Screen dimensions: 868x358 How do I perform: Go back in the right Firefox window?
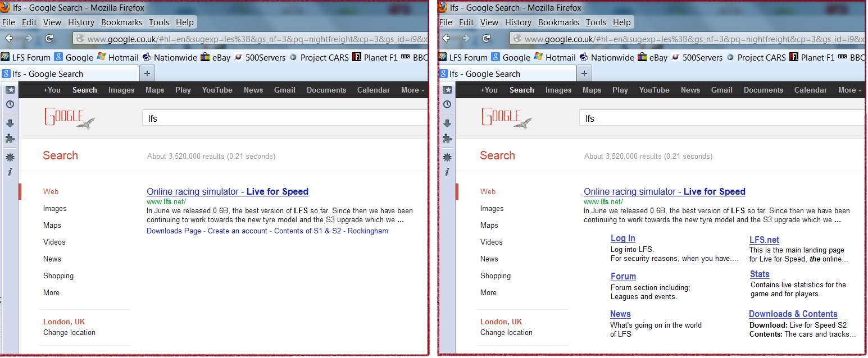[x=446, y=38]
